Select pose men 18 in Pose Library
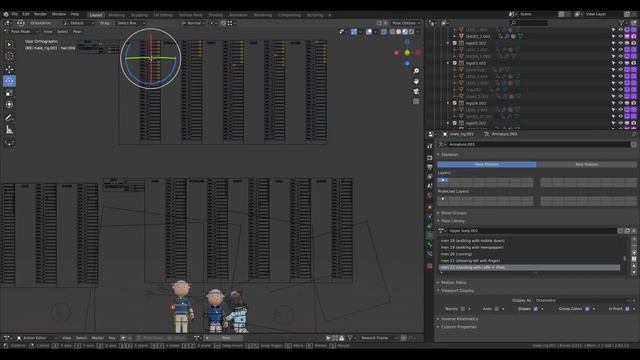Image resolution: width=640 pixels, height=360 pixels. pos(530,241)
